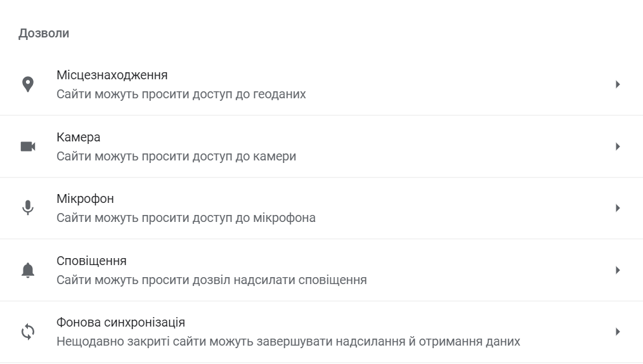Image resolution: width=643 pixels, height=364 pixels.
Task: Expand the Мікрофон row arrow
Action: point(618,208)
